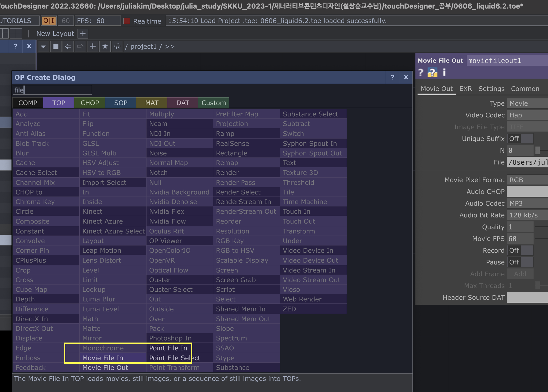Toggle the Pause parameter switch

520,262
